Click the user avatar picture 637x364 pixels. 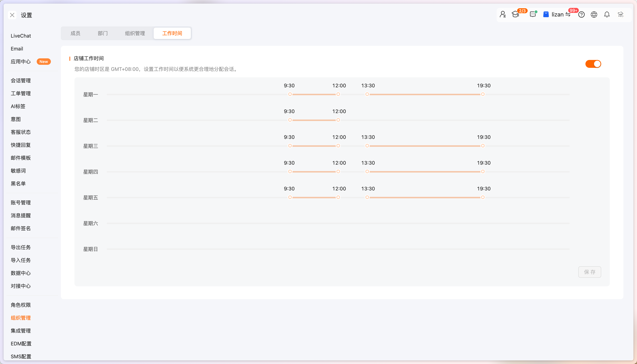tap(621, 14)
